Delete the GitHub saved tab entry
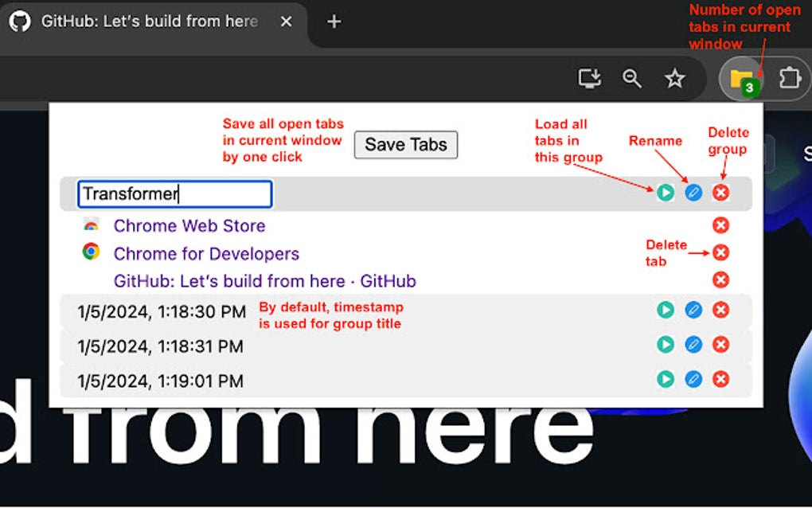The image size is (812, 508). (720, 280)
